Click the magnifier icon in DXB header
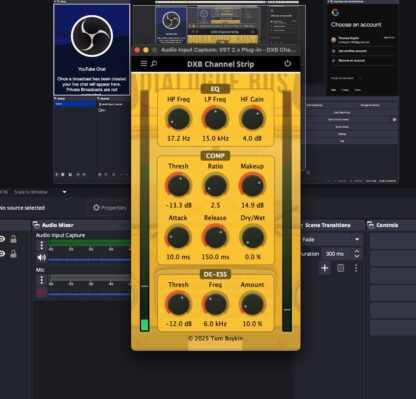This screenshot has height=399, width=416. (154, 63)
